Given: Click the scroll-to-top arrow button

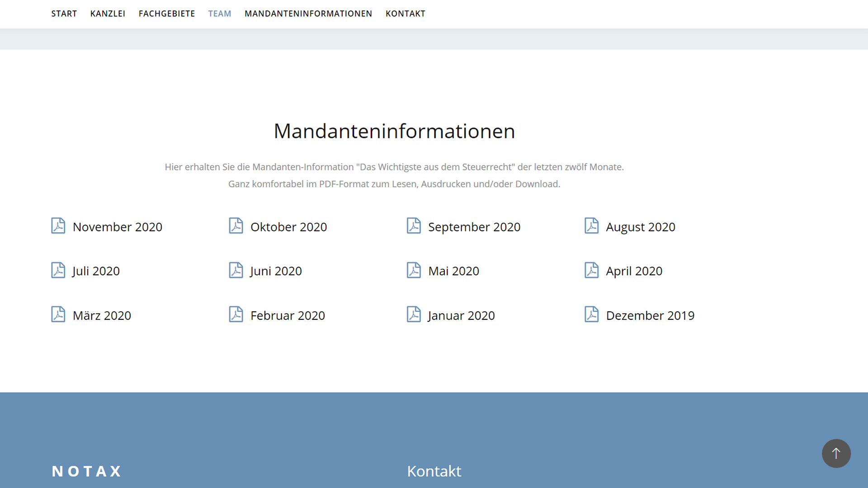Looking at the screenshot, I should coord(836,453).
